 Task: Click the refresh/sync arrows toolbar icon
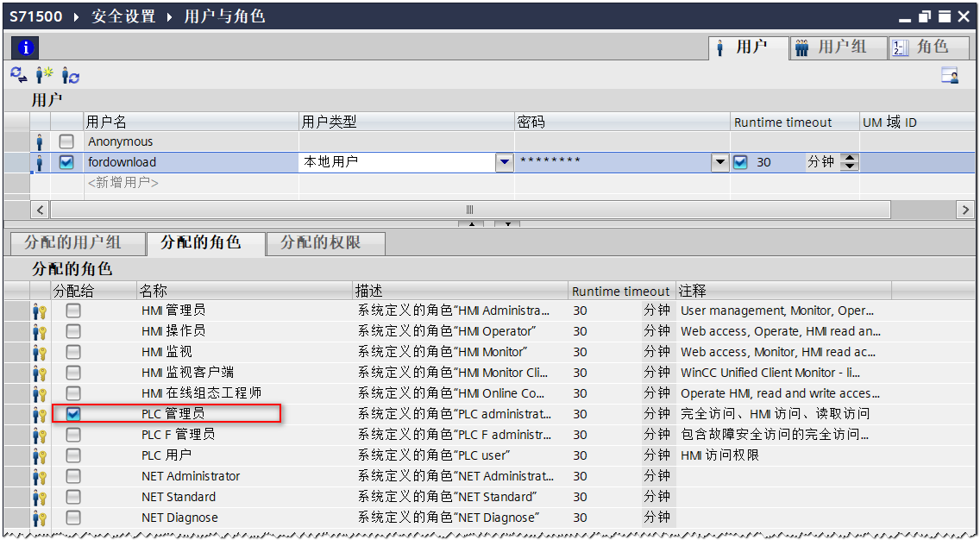pos(18,76)
